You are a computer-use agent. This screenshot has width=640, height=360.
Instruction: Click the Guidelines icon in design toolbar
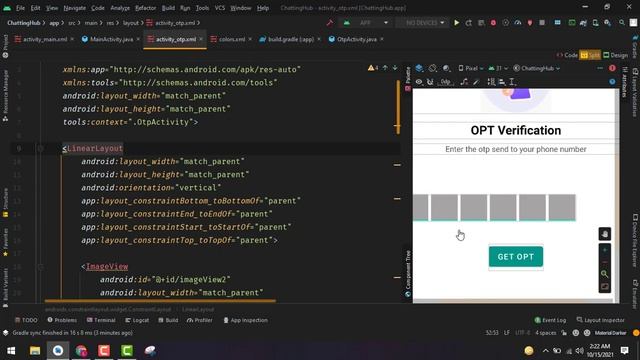(512, 82)
